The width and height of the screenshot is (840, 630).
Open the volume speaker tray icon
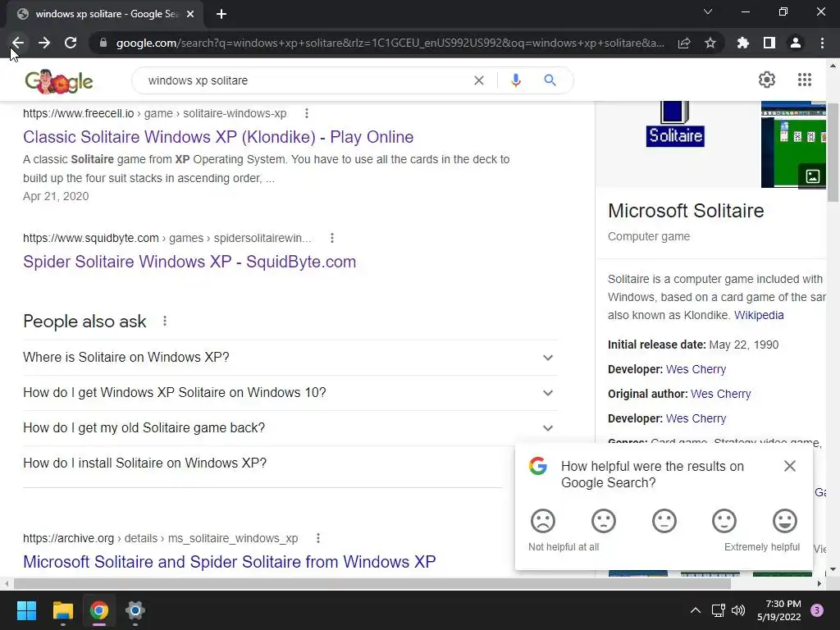coord(738,610)
